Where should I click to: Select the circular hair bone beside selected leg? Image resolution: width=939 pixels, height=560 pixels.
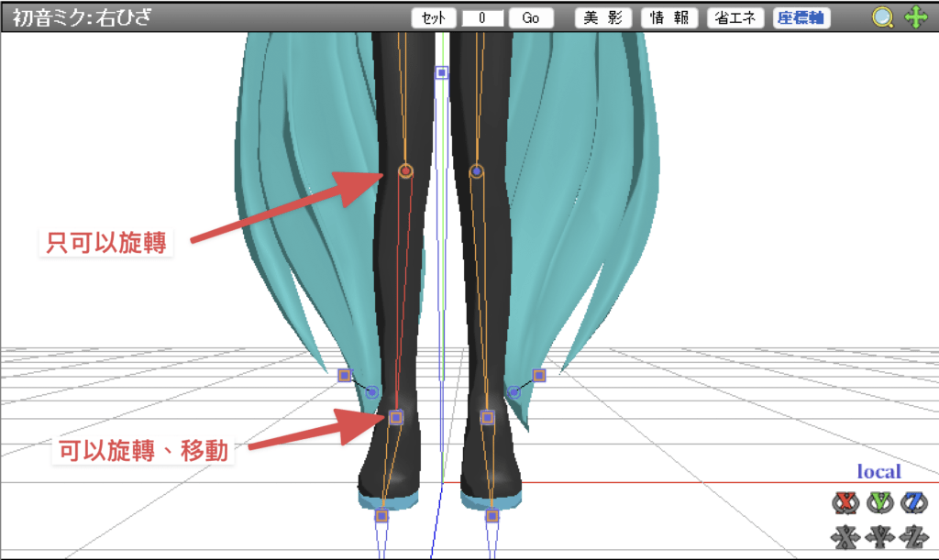point(372,392)
